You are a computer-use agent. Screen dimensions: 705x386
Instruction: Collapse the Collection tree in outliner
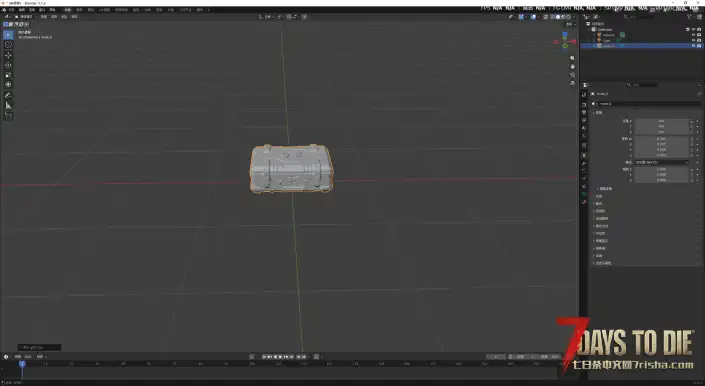(589, 30)
